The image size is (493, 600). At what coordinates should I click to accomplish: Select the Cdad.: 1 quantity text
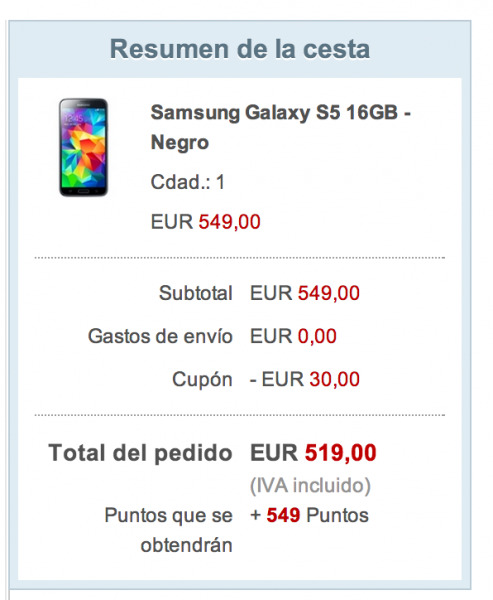click(188, 182)
